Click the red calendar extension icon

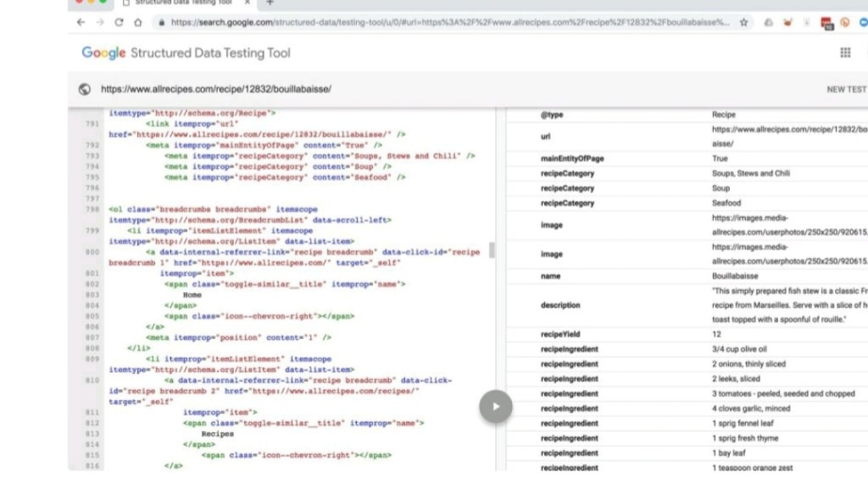(x=826, y=23)
